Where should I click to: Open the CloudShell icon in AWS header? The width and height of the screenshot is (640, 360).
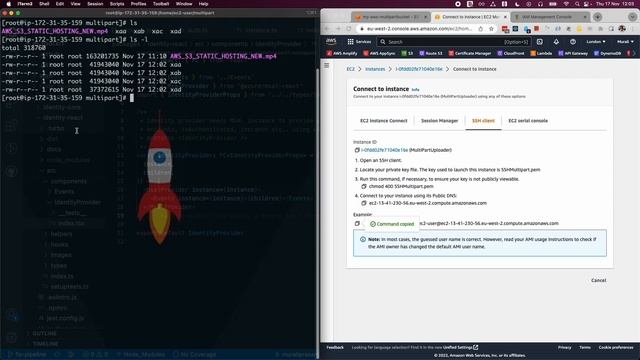pyautogui.click(x=540, y=42)
